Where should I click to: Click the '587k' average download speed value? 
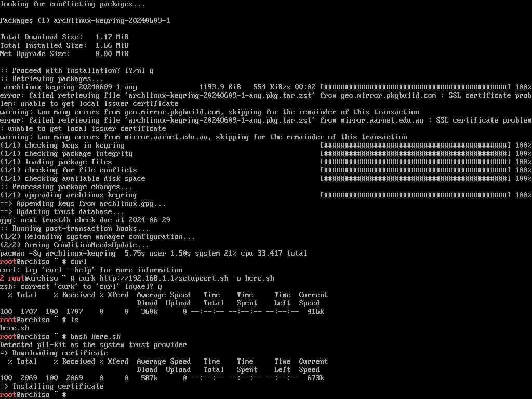point(149,378)
